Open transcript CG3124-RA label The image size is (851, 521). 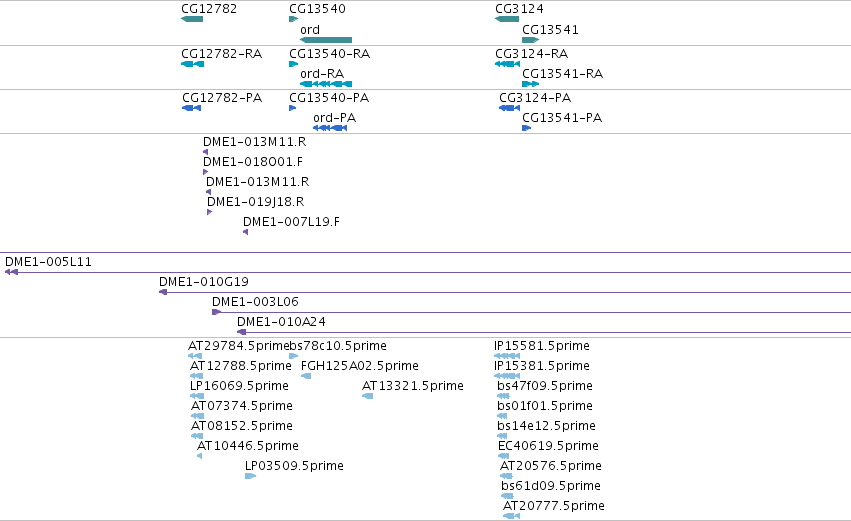pyautogui.click(x=531, y=54)
